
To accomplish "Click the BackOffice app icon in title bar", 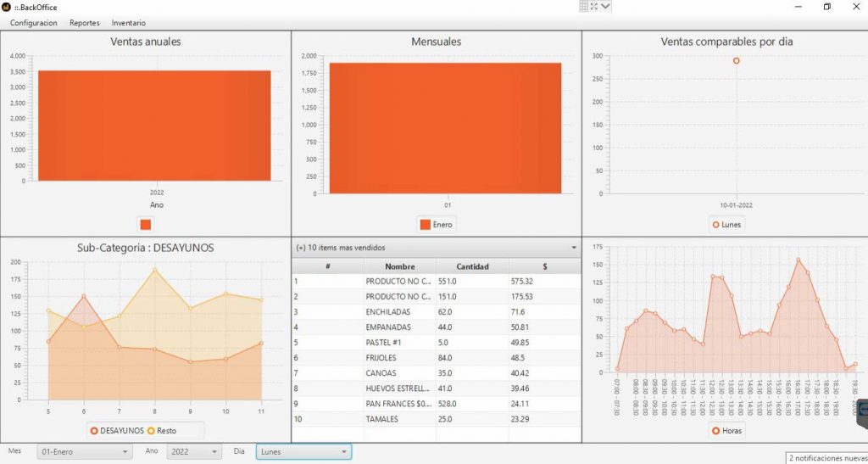I will click(7, 7).
